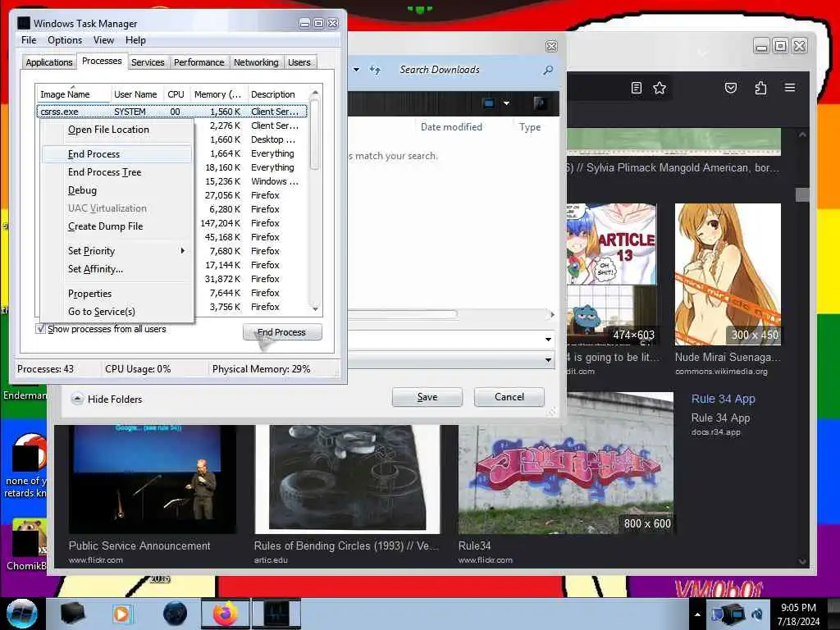Screen dimensions: 840x630
Task: Choose Debug in the context menu
Action: pyautogui.click(x=117, y=190)
